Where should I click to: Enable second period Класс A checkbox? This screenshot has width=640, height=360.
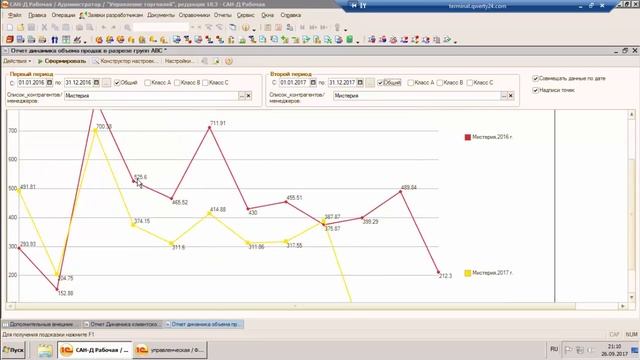coord(411,83)
